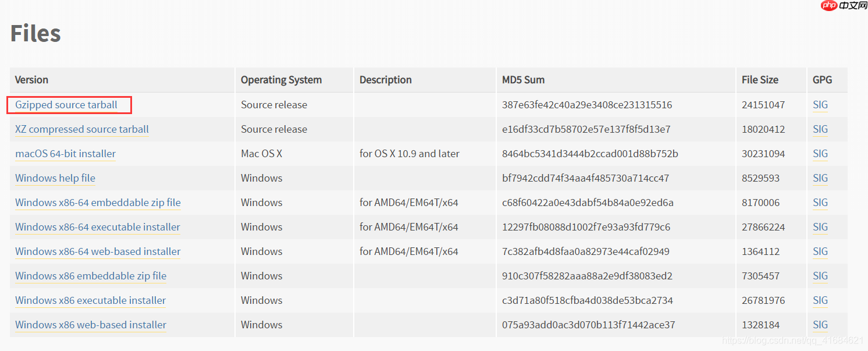Open SIG for Windows x86-64 executable installer
The height and width of the screenshot is (351, 868).
coord(820,227)
